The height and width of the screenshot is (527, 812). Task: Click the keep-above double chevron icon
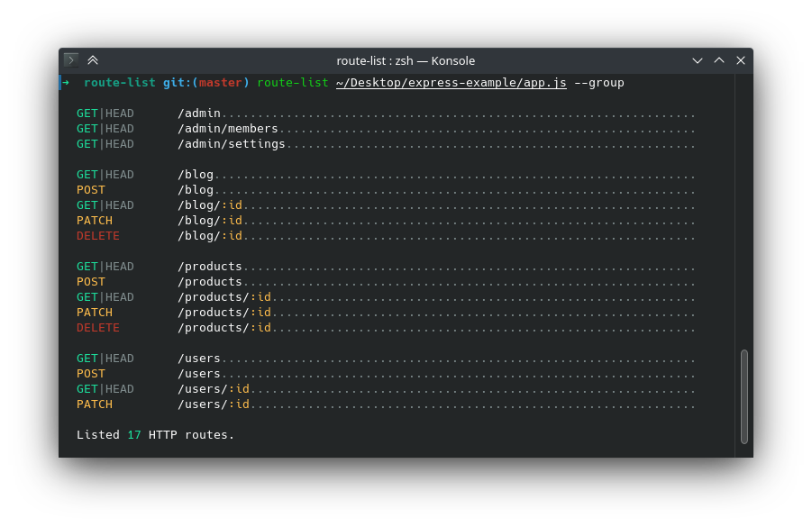[x=93, y=60]
